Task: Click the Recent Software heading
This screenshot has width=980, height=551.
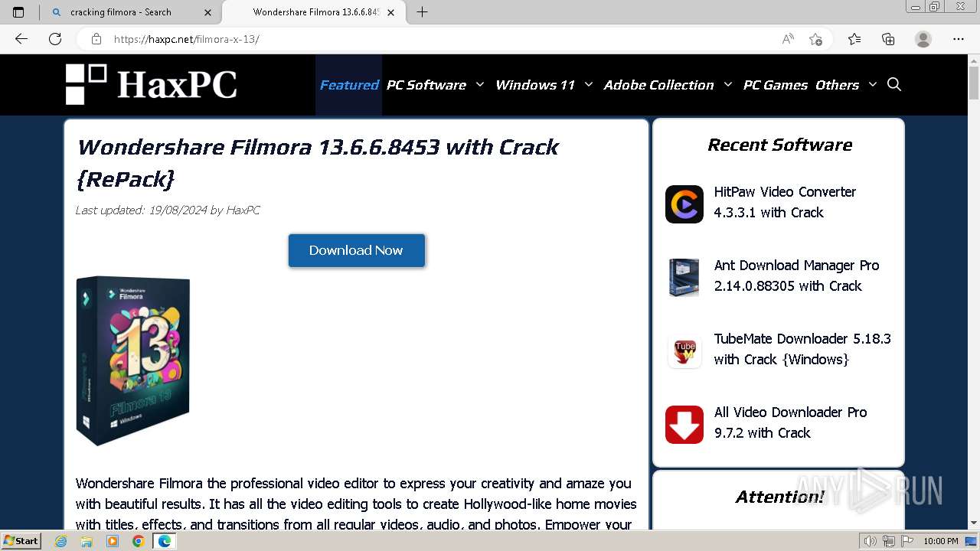Action: point(779,145)
